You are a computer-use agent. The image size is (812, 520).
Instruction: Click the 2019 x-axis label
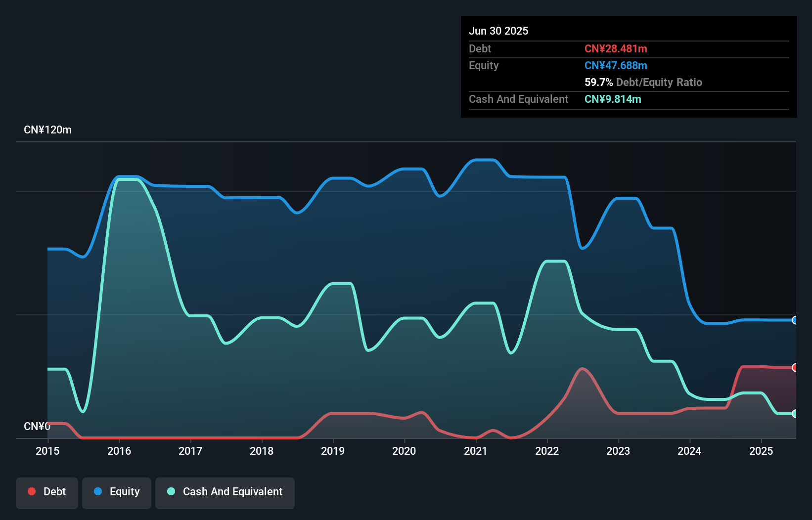333,451
